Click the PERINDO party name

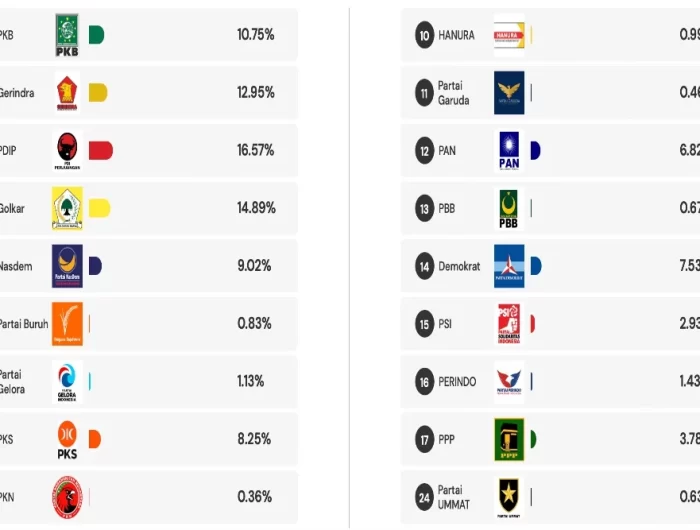click(458, 382)
